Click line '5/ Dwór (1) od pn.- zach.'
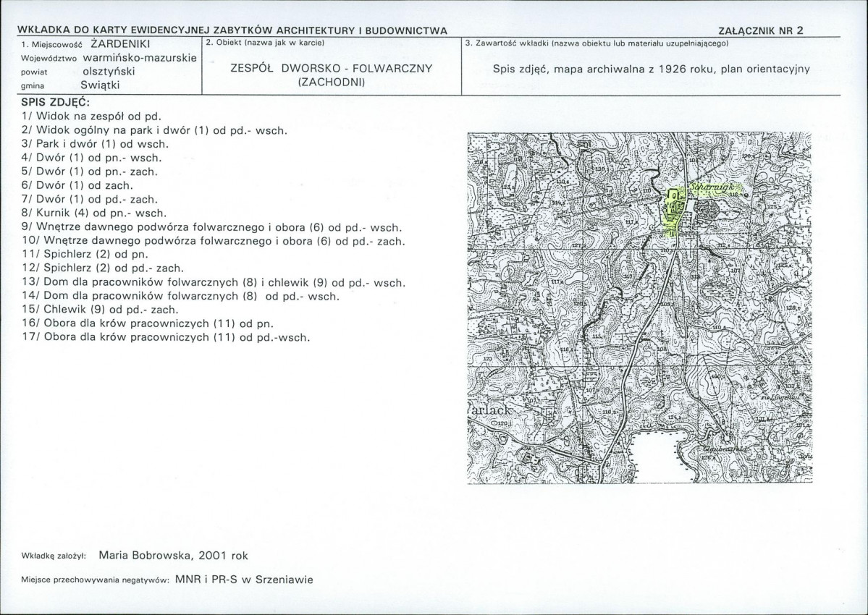This screenshot has height=615, width=868. tap(90, 171)
